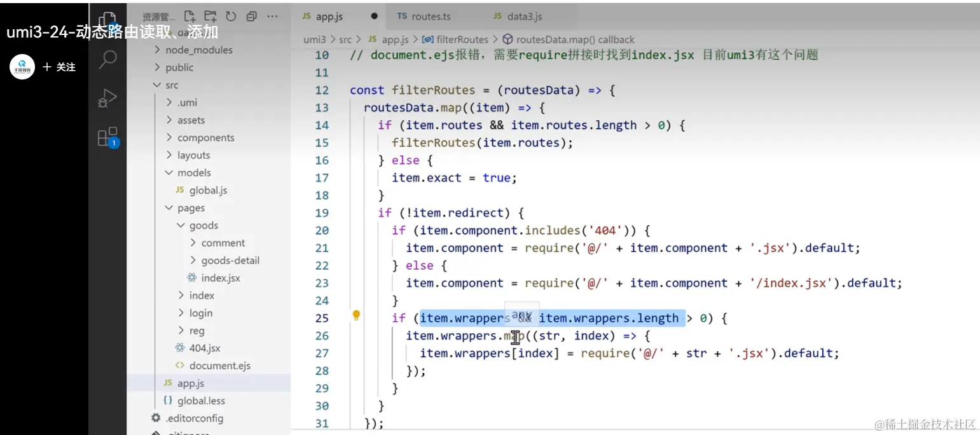Open the Search view in activity bar
The width and height of the screenshot is (980, 435).
108,59
